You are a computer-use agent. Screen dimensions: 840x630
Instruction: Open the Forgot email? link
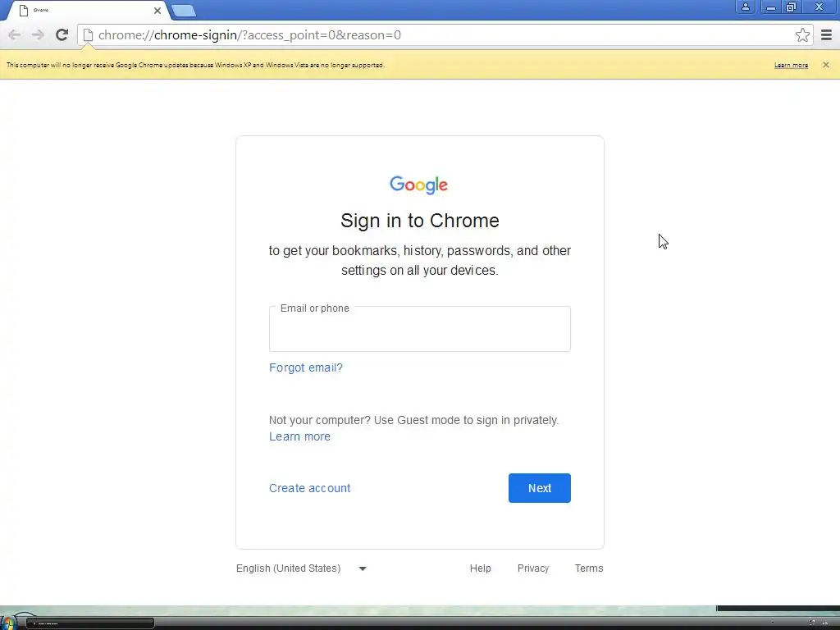point(306,367)
